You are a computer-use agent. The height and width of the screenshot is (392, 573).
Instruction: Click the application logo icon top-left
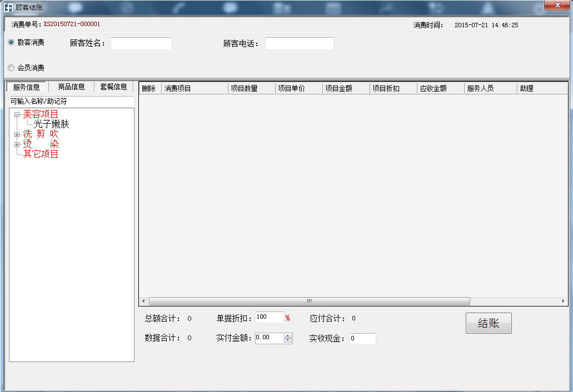coord(7,7)
